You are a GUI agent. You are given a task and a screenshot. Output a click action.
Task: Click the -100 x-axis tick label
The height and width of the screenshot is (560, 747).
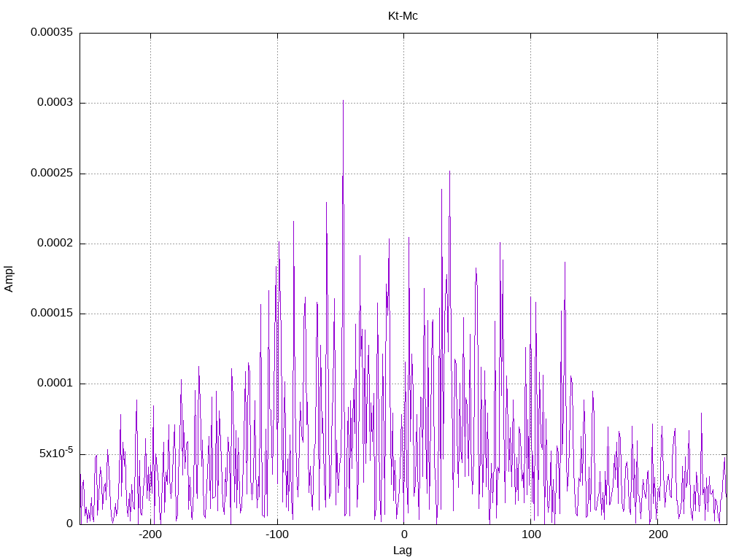277,534
